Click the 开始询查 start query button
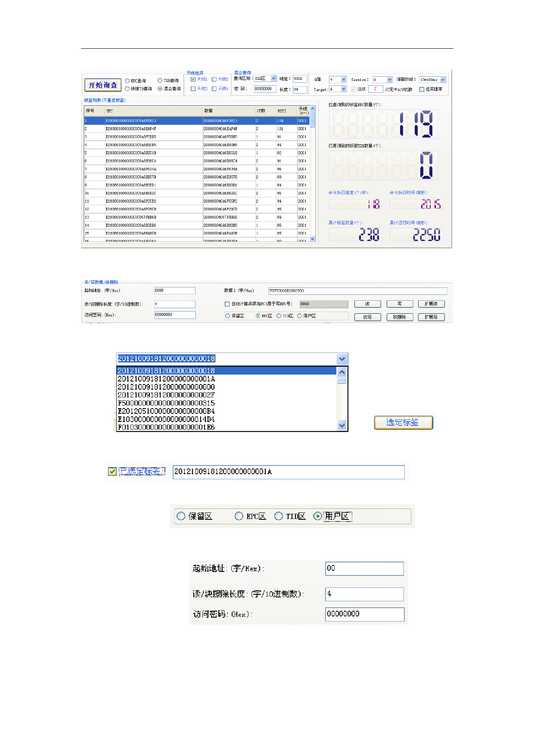The height and width of the screenshot is (756, 534). 102,85
